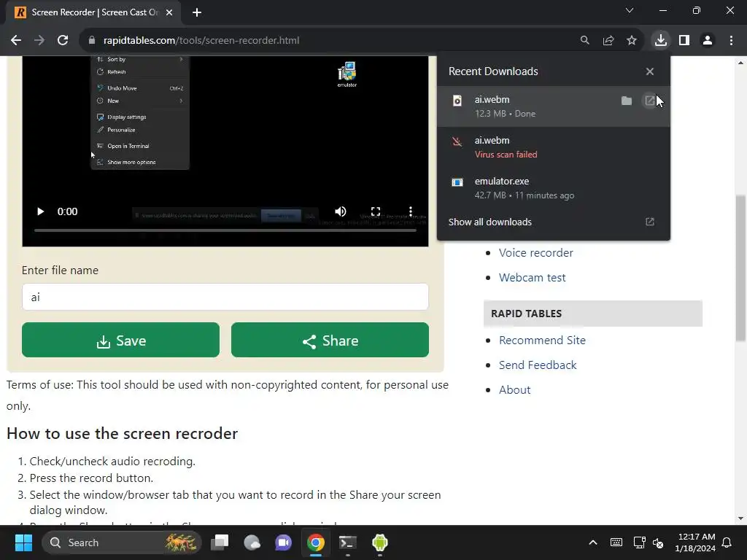Click the file name input field
Screen dimensions: 747x560
(225, 297)
